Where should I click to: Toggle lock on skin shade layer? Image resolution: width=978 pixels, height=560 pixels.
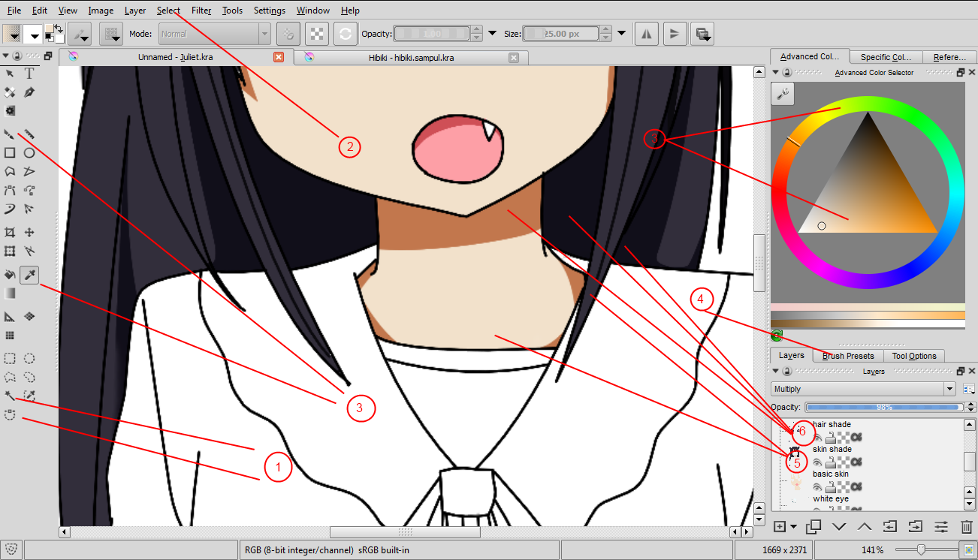pyautogui.click(x=832, y=462)
